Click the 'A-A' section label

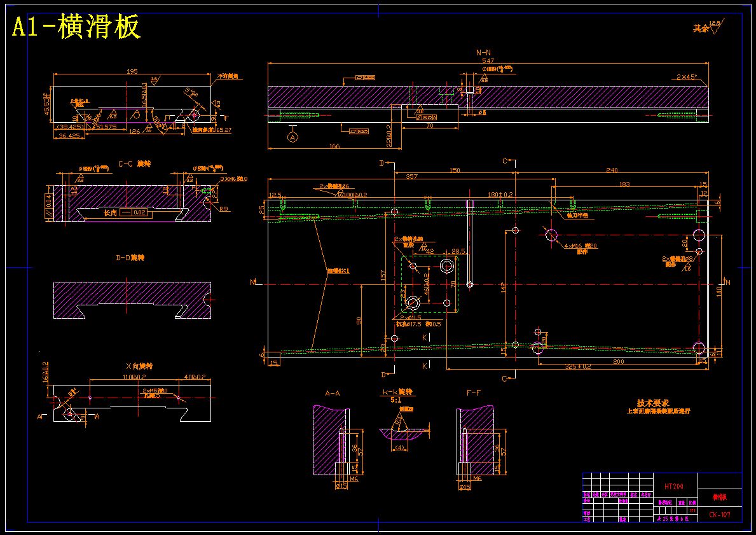(x=332, y=393)
